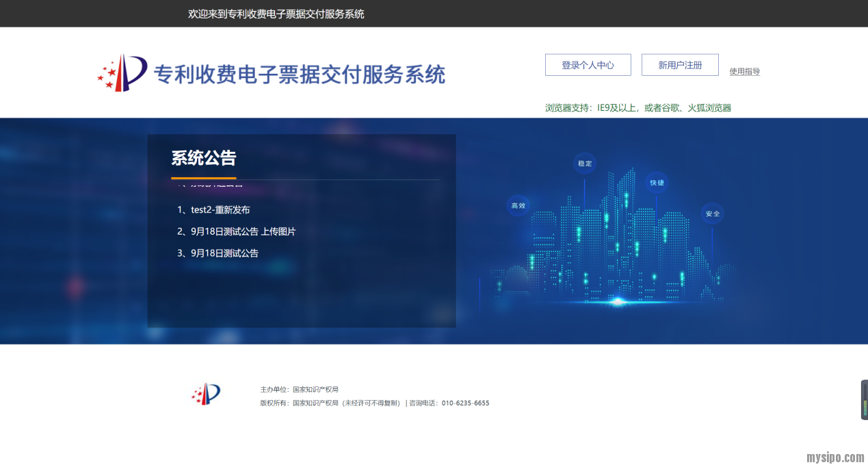Click the red-and-blue patent office logo in header

pyautogui.click(x=122, y=72)
